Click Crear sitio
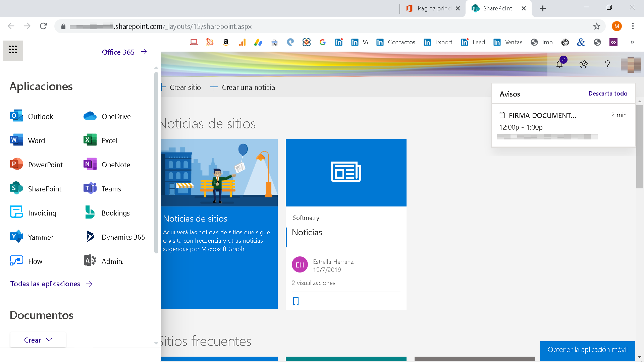Viewport: 644px width, 362px height. [x=181, y=87]
